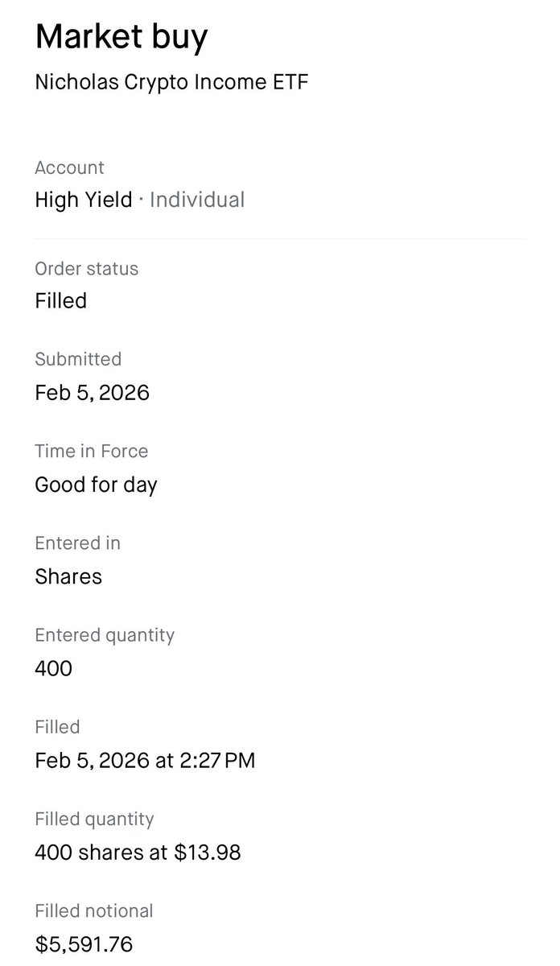Select the High Yield account name
This screenshot has height=966, width=560.
(x=83, y=200)
